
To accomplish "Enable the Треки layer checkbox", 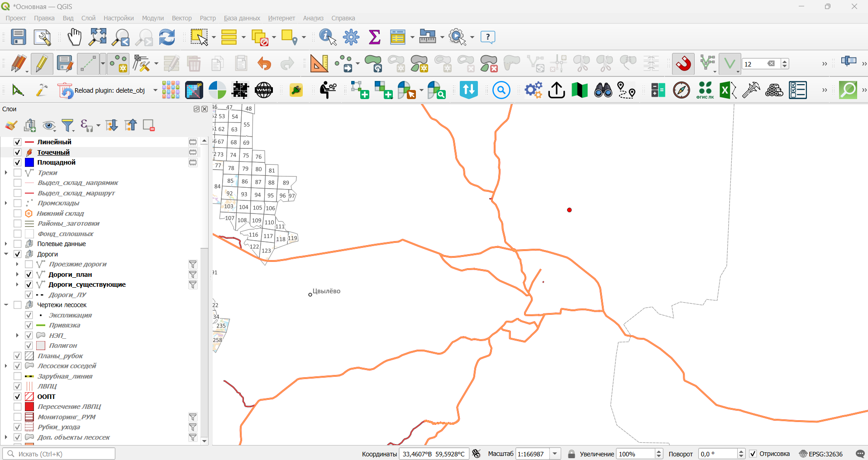I will [x=18, y=173].
